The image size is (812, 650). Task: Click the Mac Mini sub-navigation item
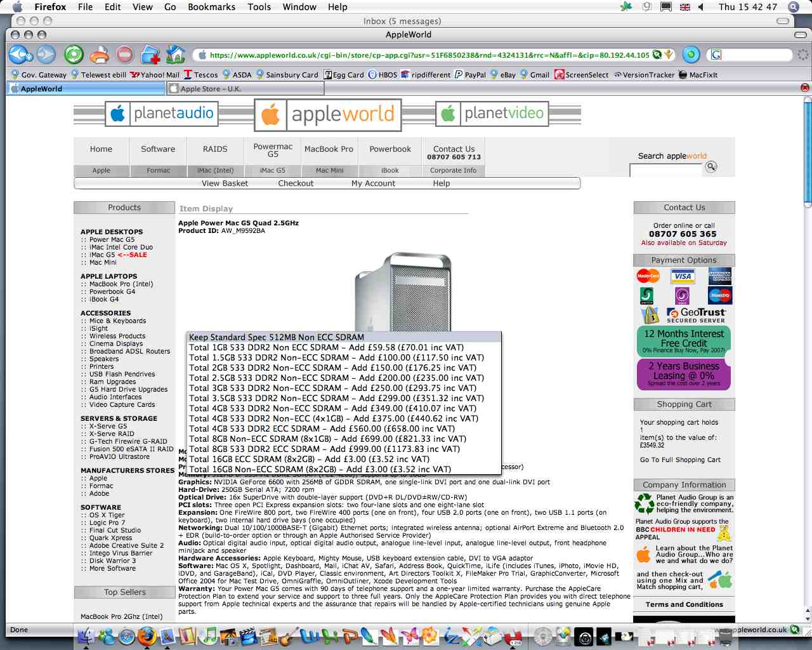(x=330, y=170)
